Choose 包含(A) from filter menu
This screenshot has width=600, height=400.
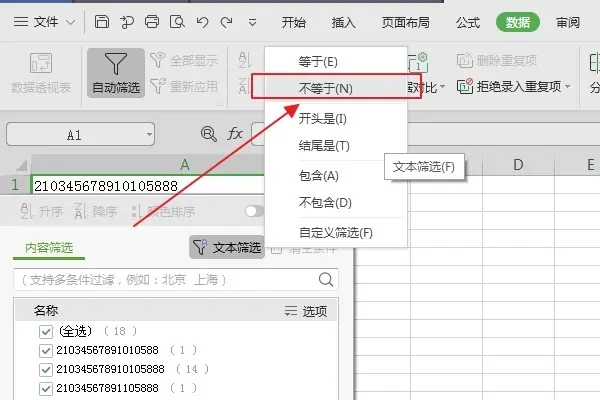[x=336, y=176]
